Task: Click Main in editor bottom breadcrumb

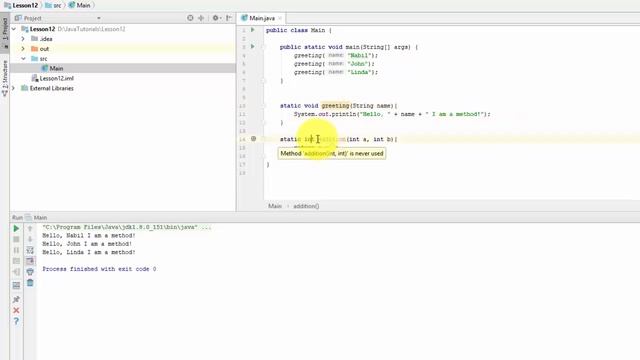Action: (x=275, y=206)
